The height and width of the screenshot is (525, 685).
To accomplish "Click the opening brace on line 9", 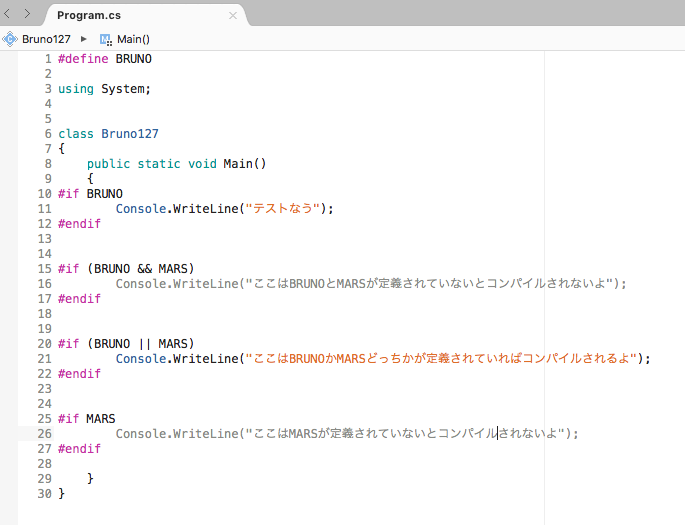I will pos(90,179).
